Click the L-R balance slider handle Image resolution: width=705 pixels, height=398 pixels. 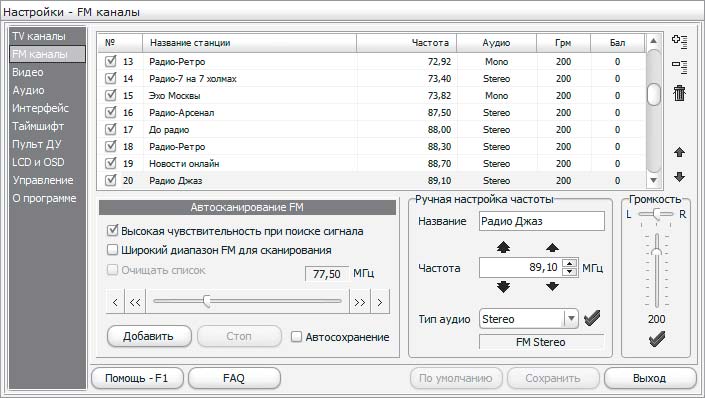point(657,214)
